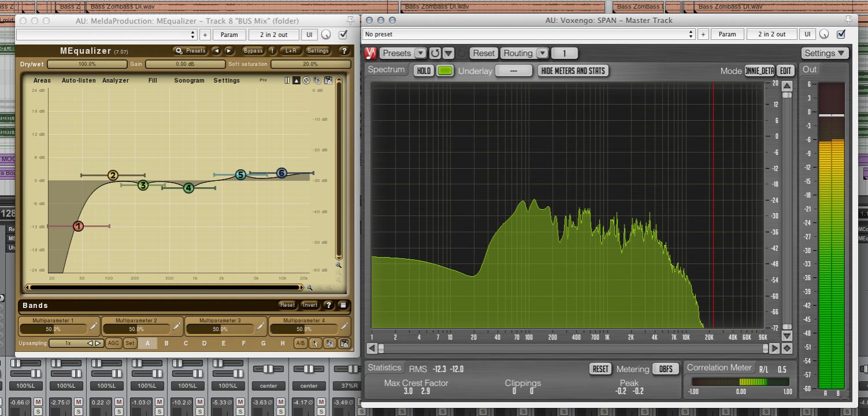This screenshot has height=416, width=868.
Task: Click paste icon in MEqualizer graph toolbar
Action: (x=328, y=80)
